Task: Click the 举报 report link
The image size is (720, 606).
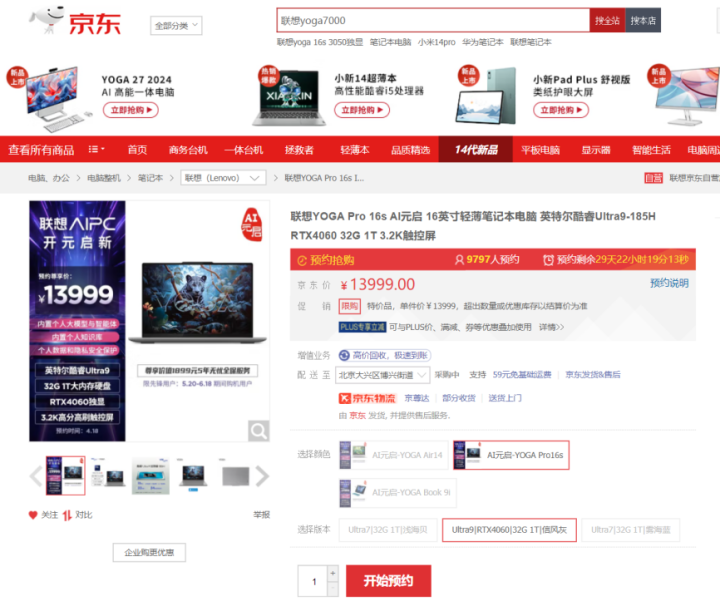Action: 262,515
